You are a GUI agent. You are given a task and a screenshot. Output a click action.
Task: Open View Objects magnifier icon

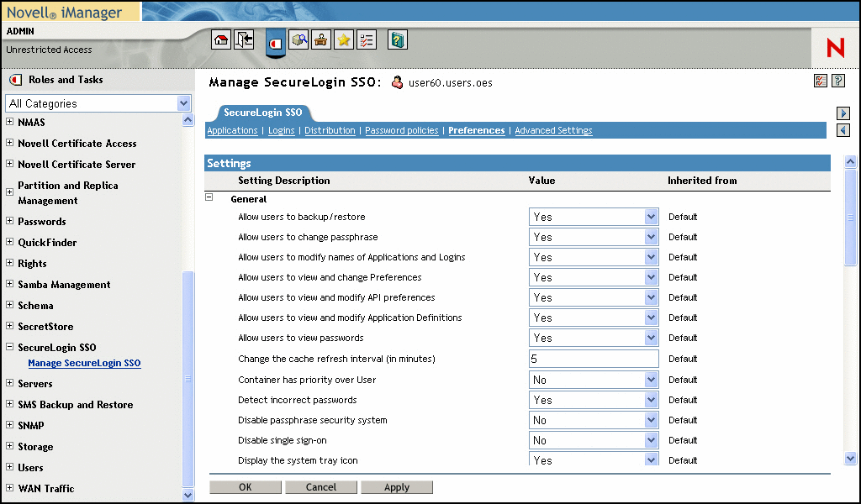[x=298, y=39]
